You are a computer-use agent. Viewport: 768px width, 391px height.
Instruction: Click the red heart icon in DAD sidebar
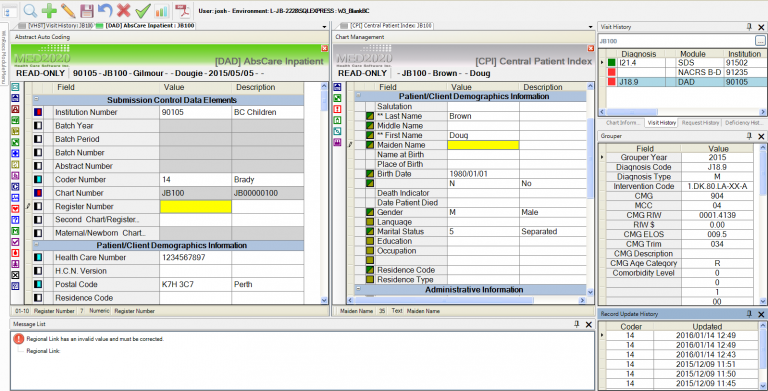pos(15,209)
